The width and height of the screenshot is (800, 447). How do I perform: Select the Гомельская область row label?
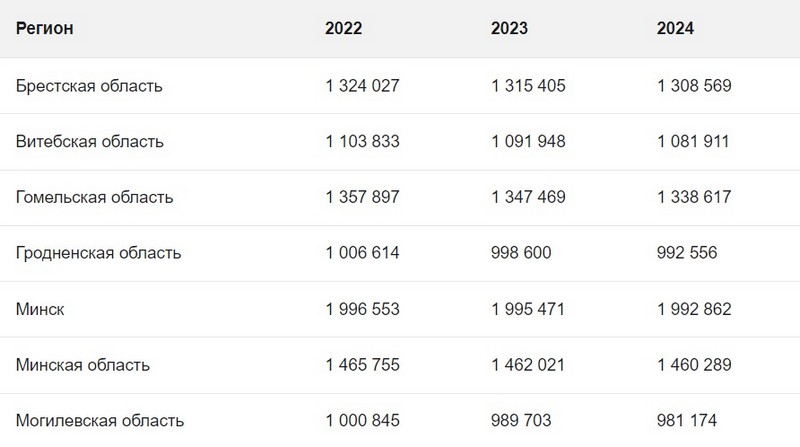click(x=95, y=198)
